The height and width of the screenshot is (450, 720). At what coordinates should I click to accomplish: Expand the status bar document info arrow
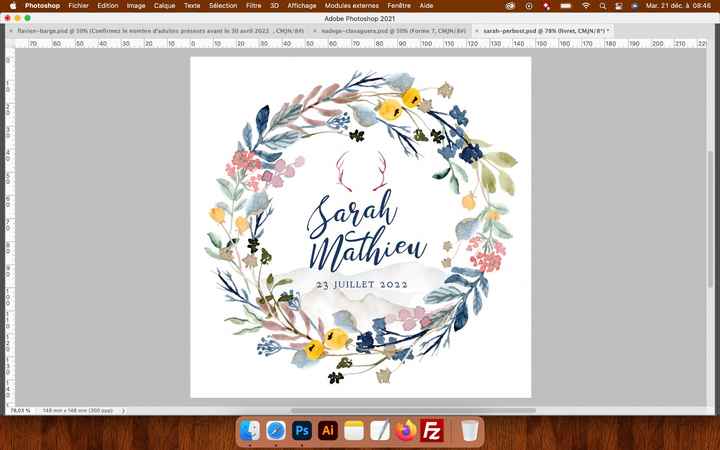122,410
